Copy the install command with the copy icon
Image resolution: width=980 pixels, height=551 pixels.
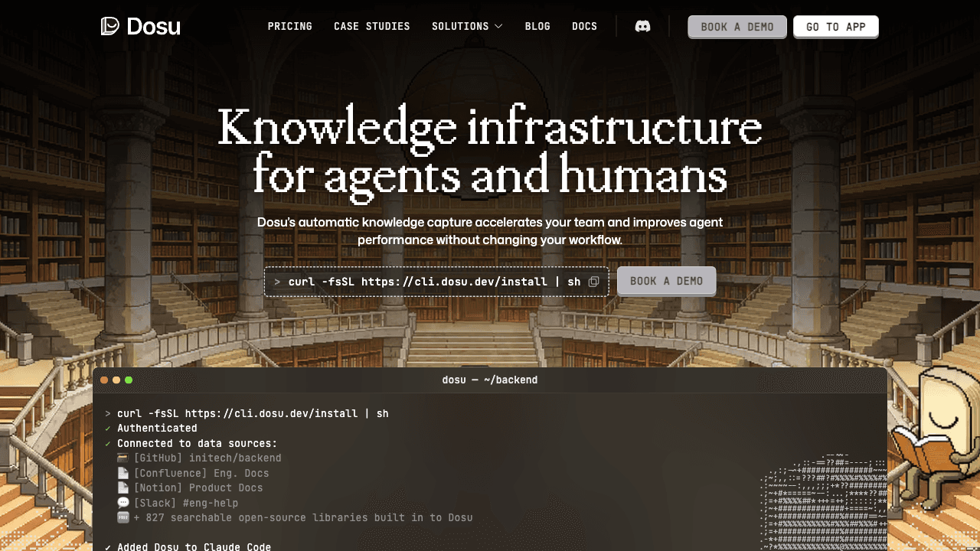click(x=593, y=282)
